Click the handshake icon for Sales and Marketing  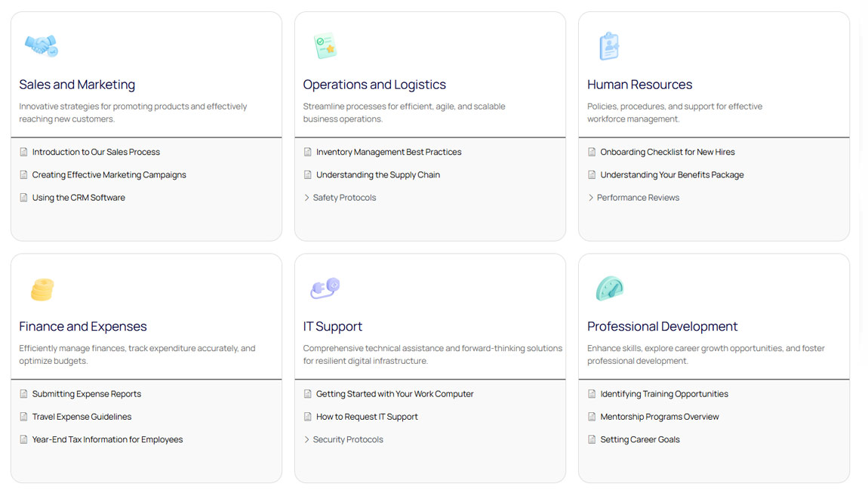click(41, 45)
